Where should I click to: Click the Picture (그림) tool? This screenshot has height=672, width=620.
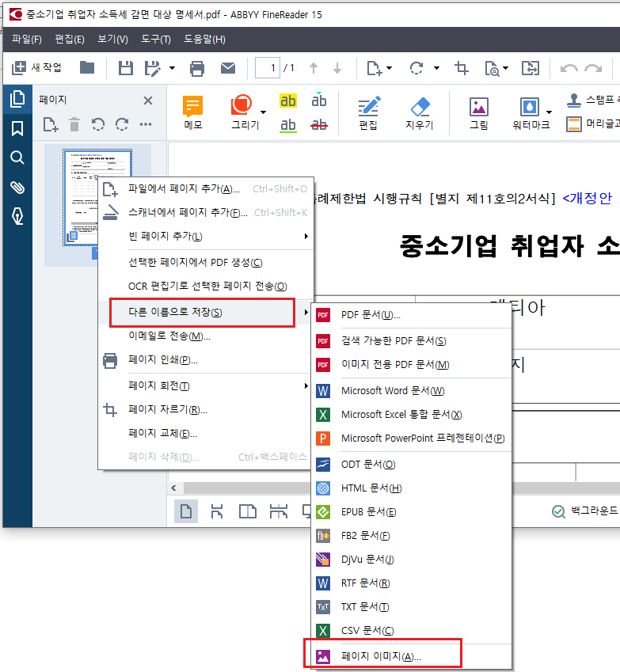tap(478, 113)
